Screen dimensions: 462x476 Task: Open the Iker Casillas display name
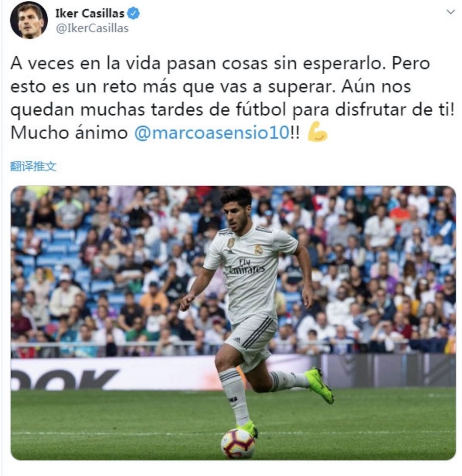pyautogui.click(x=90, y=13)
